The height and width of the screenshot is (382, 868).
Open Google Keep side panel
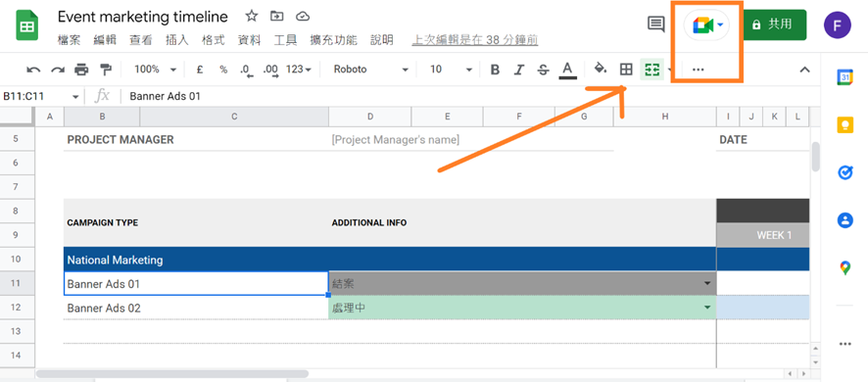844,125
